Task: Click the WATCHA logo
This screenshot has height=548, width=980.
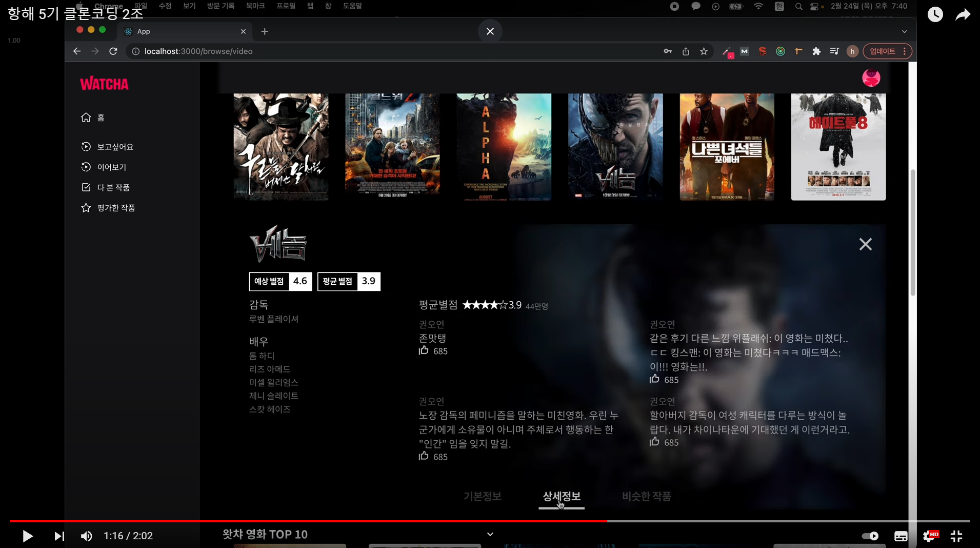Action: coord(104,84)
